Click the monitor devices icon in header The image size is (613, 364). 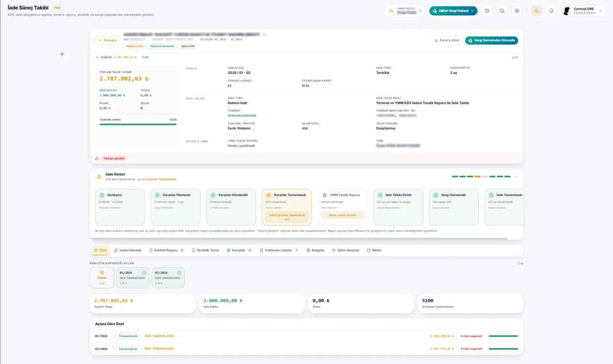point(502,11)
